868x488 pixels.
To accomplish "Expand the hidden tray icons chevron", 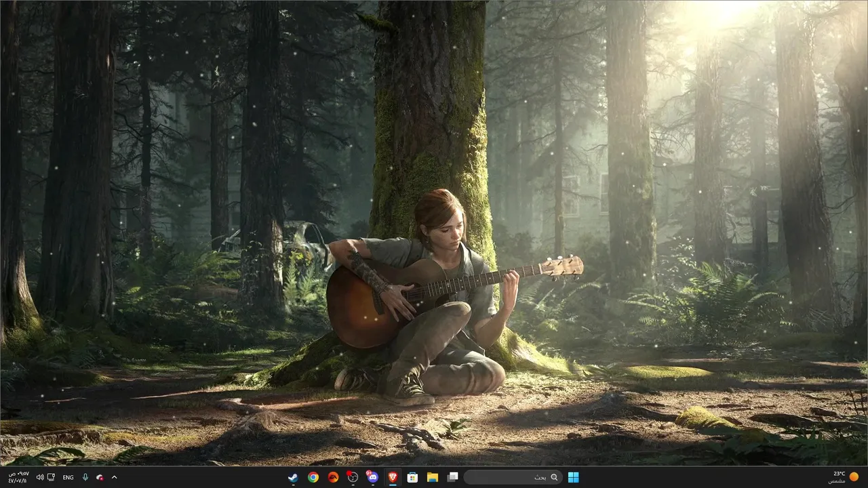I will click(x=114, y=477).
